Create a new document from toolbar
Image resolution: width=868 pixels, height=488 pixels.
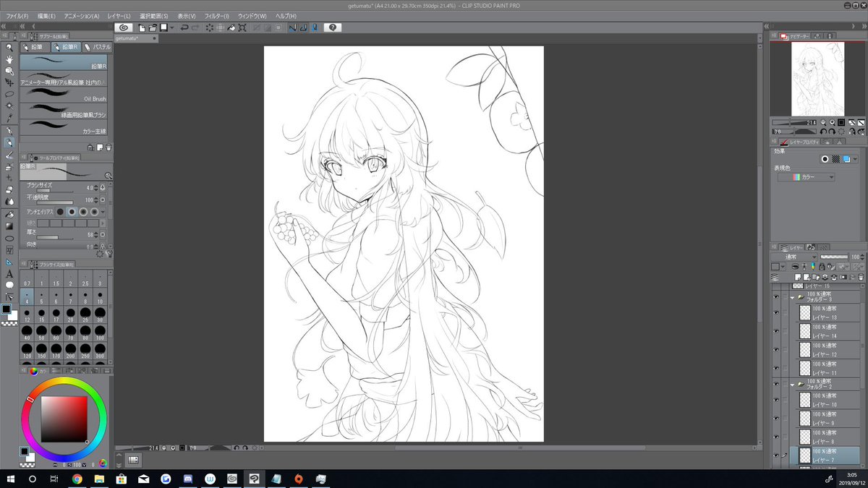pyautogui.click(x=142, y=27)
